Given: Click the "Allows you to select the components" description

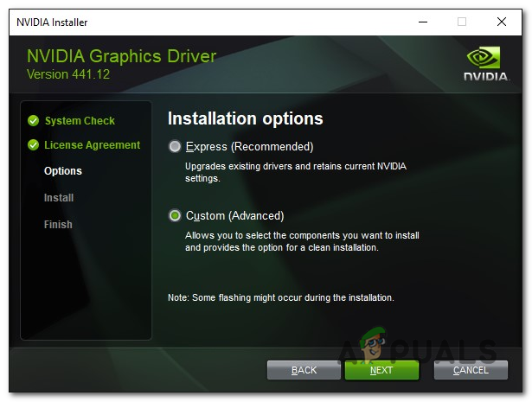Looking at the screenshot, I should [302, 241].
